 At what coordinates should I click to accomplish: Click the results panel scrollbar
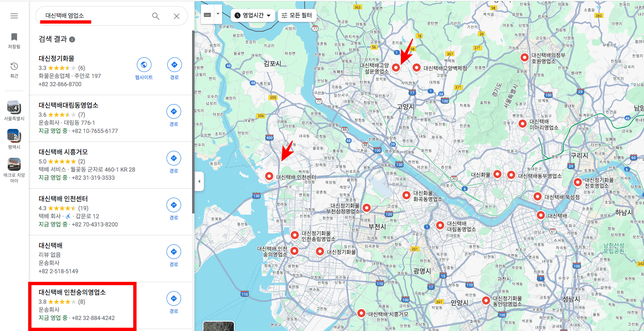click(193, 122)
